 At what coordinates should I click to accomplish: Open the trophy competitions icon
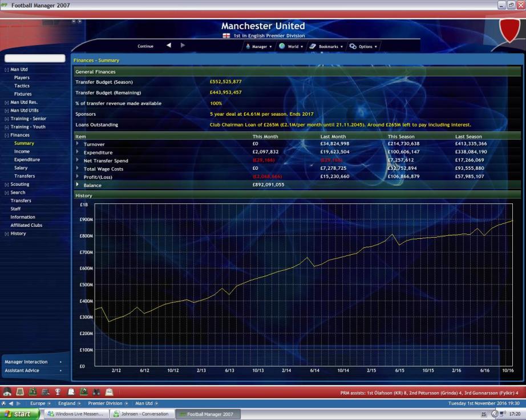click(58, 392)
